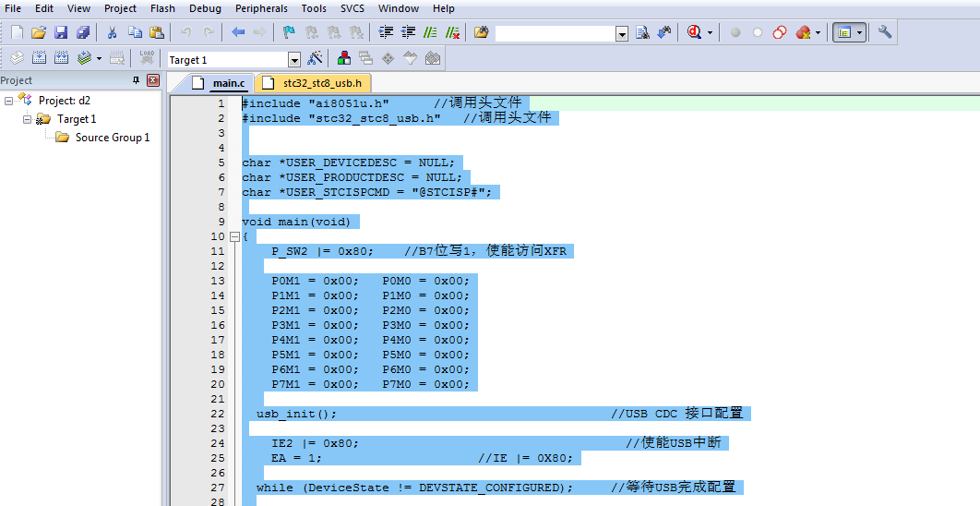The width and height of the screenshot is (980, 506).
Task: Open Configuration with wrench icon
Action: coord(884,32)
